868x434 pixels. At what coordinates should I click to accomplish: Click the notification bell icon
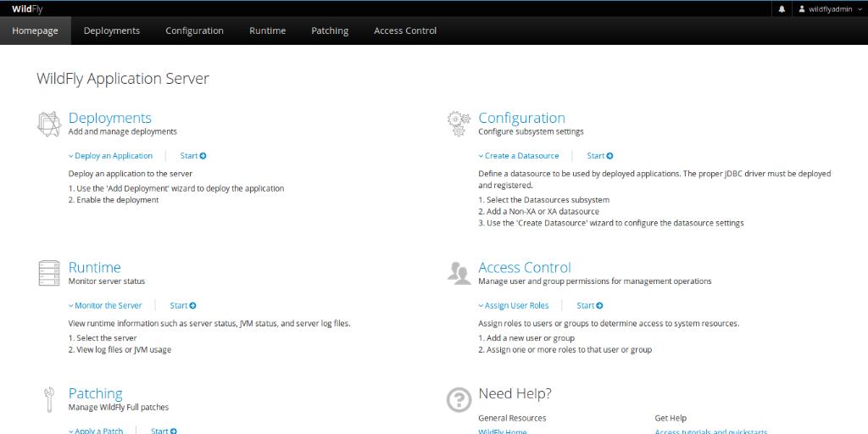782,8
